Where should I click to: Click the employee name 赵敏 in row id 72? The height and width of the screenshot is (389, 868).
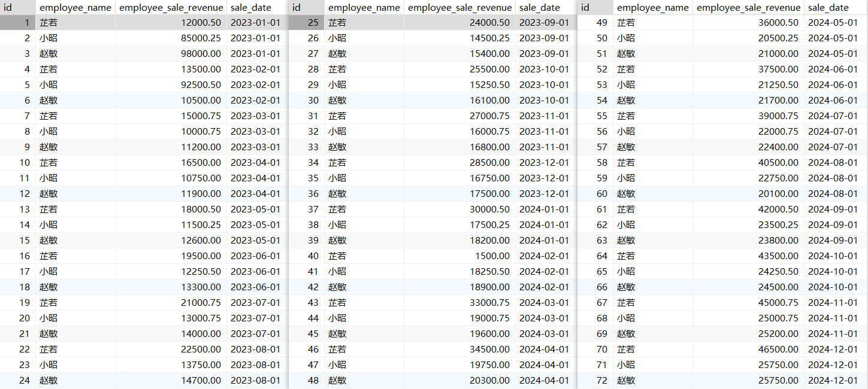pos(626,380)
